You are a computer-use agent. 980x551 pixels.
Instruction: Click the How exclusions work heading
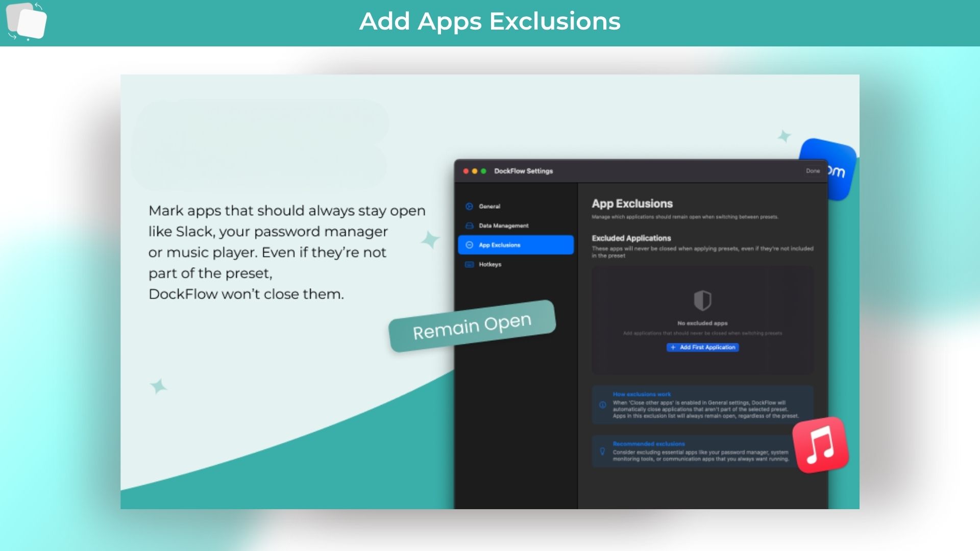click(642, 394)
